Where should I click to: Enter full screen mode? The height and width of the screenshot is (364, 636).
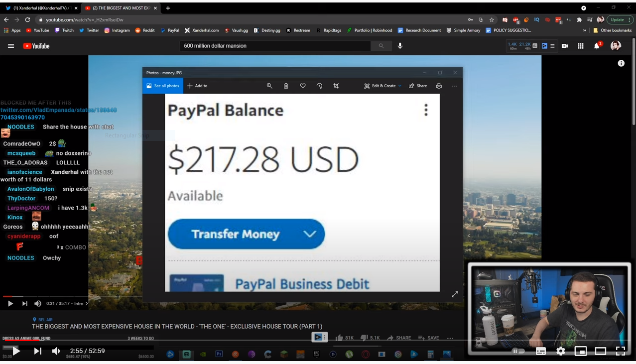pyautogui.click(x=621, y=351)
